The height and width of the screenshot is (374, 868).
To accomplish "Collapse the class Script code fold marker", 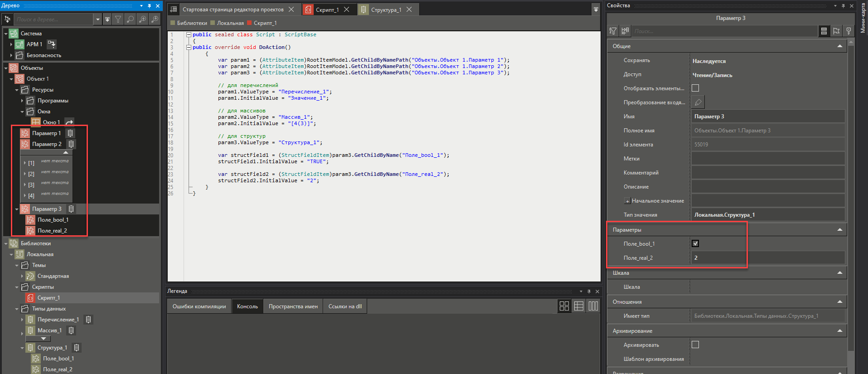I will [189, 34].
